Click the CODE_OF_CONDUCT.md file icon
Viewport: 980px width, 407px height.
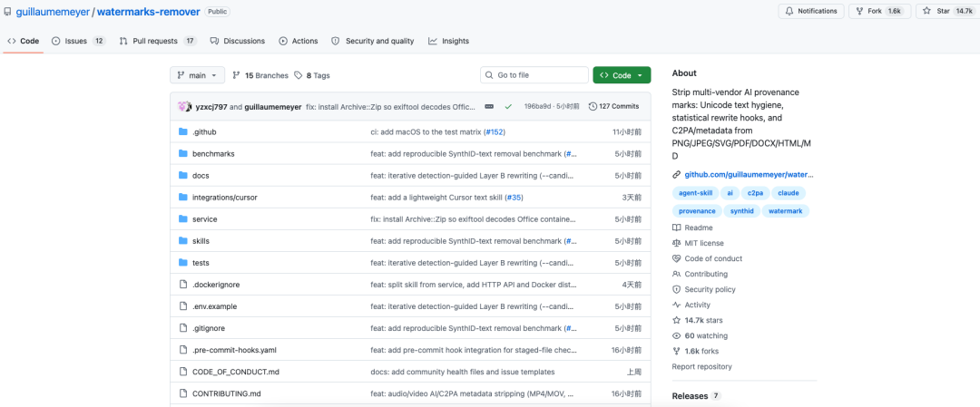pos(183,372)
